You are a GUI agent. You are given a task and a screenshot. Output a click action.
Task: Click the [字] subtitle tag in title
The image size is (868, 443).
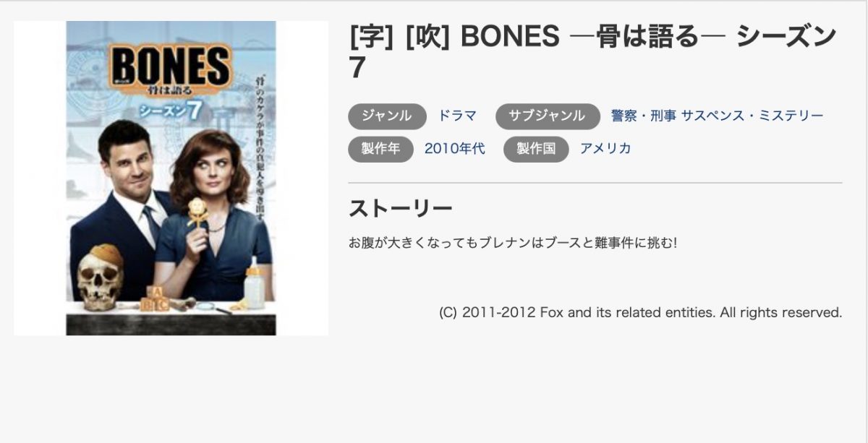370,37
